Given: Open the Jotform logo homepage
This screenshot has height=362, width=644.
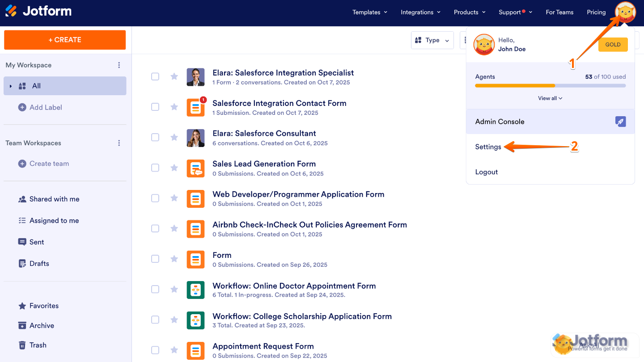Looking at the screenshot, I should (38, 12).
